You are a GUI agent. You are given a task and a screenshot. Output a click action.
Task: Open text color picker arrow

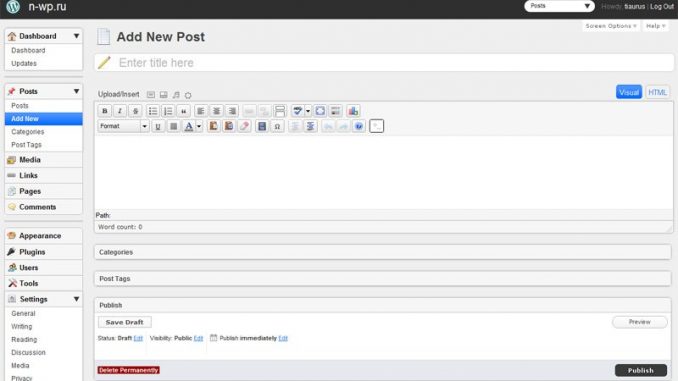point(199,126)
